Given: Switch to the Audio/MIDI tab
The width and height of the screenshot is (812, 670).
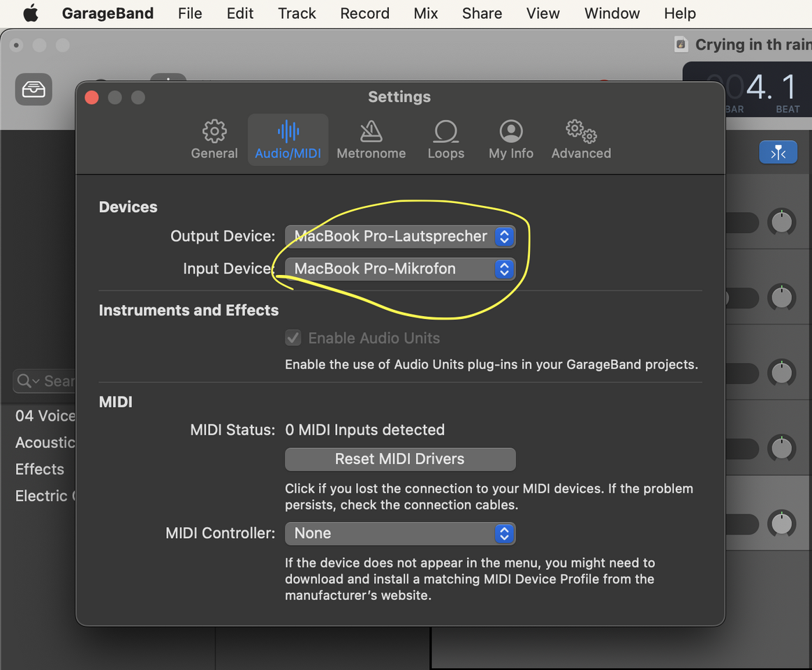Looking at the screenshot, I should pos(288,140).
